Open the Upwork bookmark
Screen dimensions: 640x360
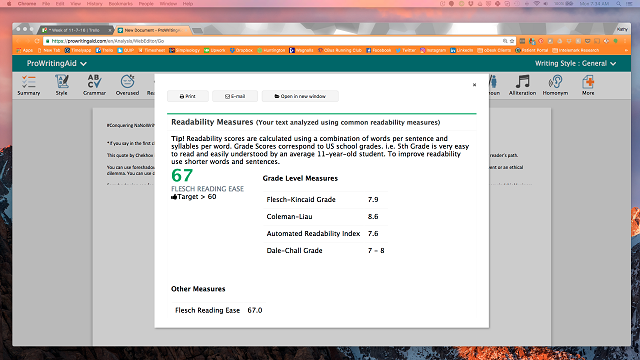tap(215, 51)
